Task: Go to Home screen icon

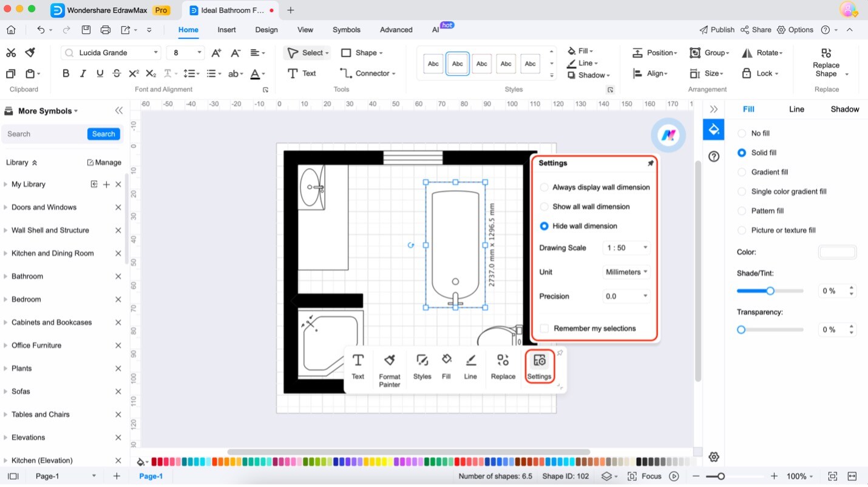Action: tap(11, 30)
